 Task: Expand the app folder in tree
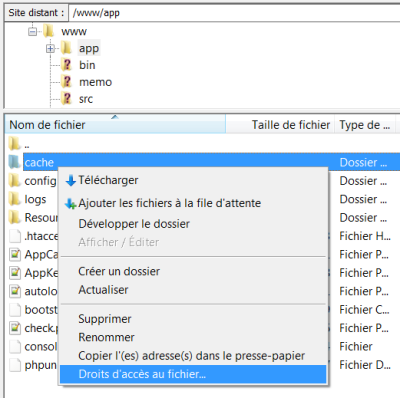tap(50, 49)
